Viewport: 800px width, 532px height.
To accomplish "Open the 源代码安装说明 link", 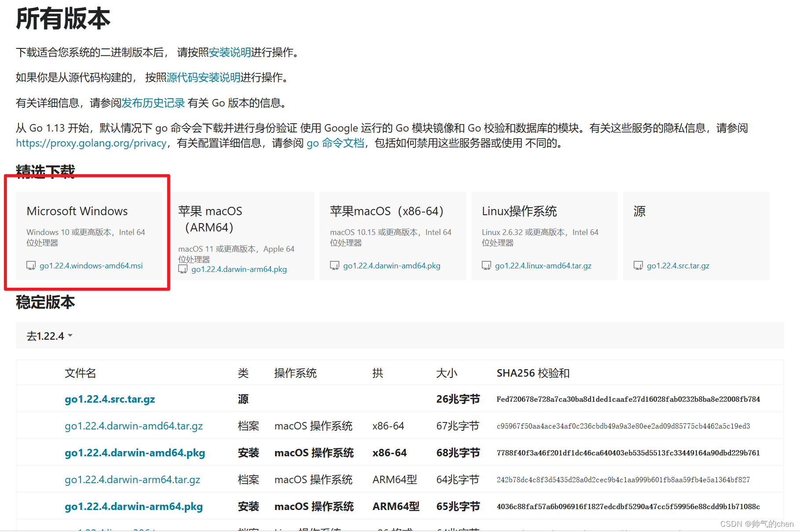I will click(x=203, y=77).
